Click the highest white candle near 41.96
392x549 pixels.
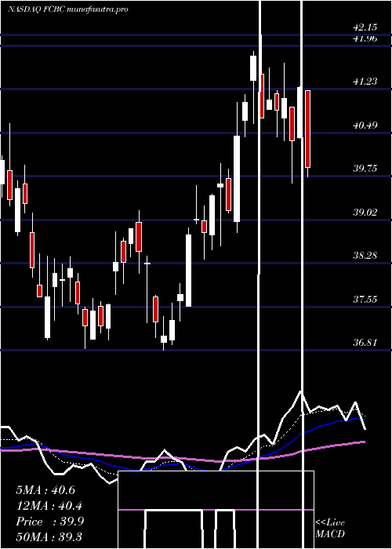point(254,68)
